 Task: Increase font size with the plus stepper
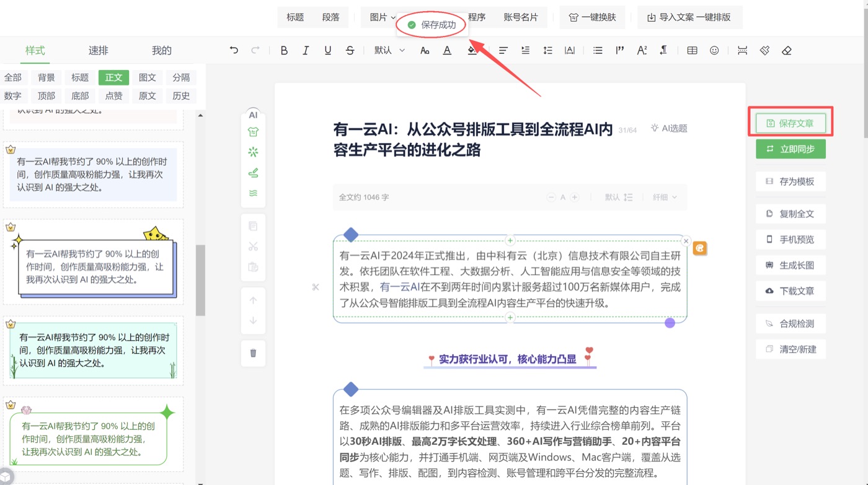click(x=575, y=198)
